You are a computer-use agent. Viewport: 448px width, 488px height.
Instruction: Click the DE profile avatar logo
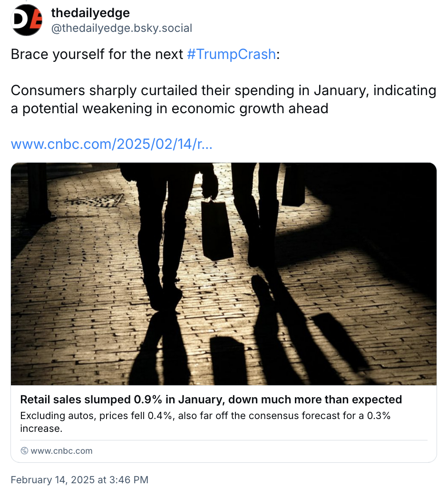pyautogui.click(x=27, y=20)
